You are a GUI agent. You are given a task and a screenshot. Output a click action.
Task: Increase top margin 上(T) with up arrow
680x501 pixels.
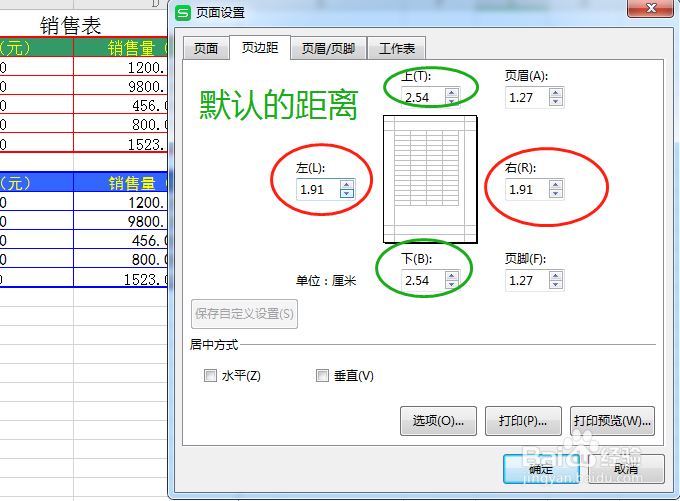pos(451,93)
